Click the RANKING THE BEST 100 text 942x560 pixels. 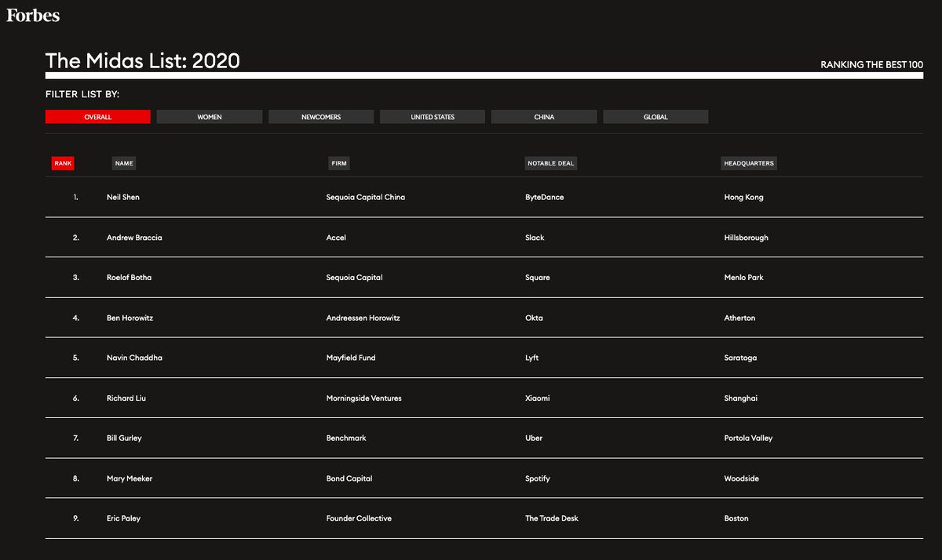click(x=871, y=64)
